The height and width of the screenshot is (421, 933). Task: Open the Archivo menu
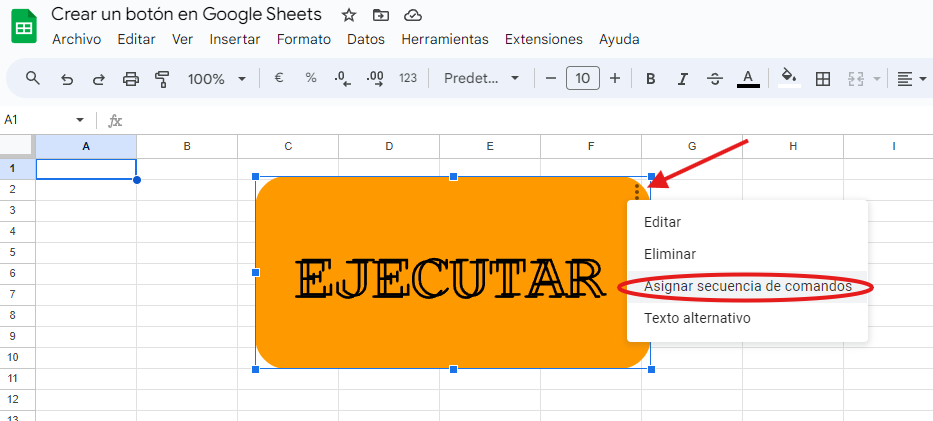click(77, 39)
